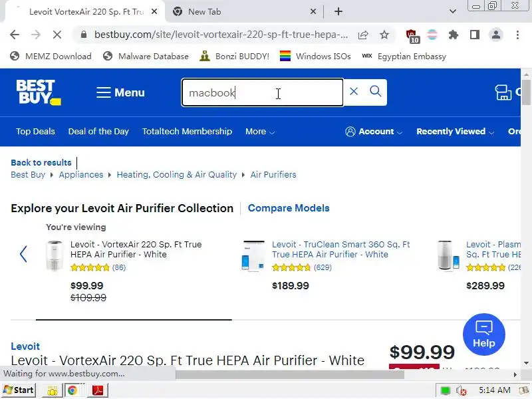The height and width of the screenshot is (399, 532).
Task: Open the Best Buy main Menu
Action: 120,92
